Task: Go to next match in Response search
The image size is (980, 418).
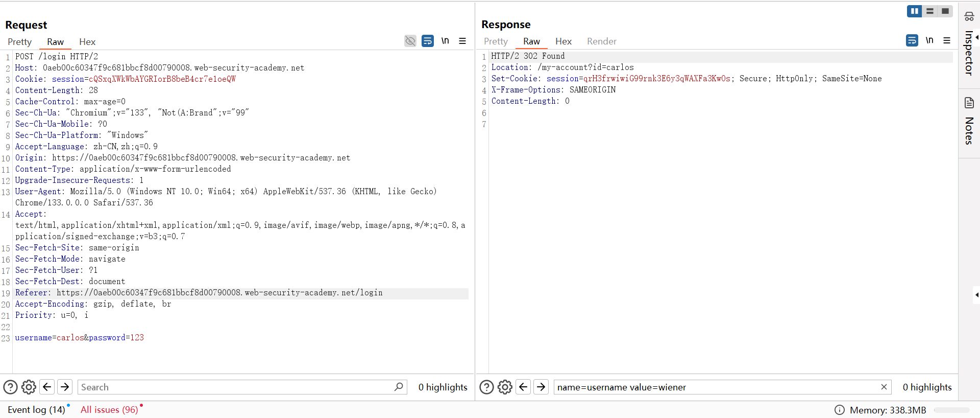Action: (541, 387)
